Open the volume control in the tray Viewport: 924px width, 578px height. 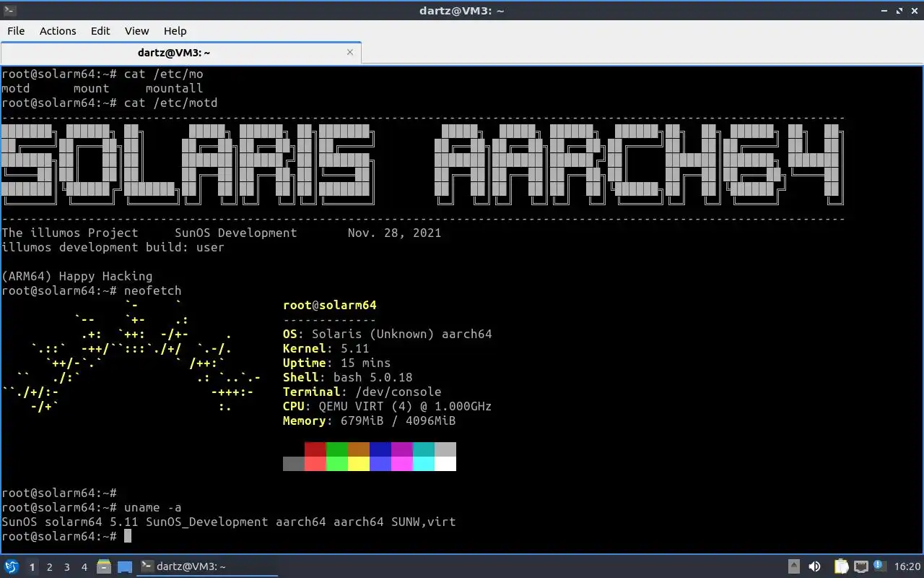point(815,566)
